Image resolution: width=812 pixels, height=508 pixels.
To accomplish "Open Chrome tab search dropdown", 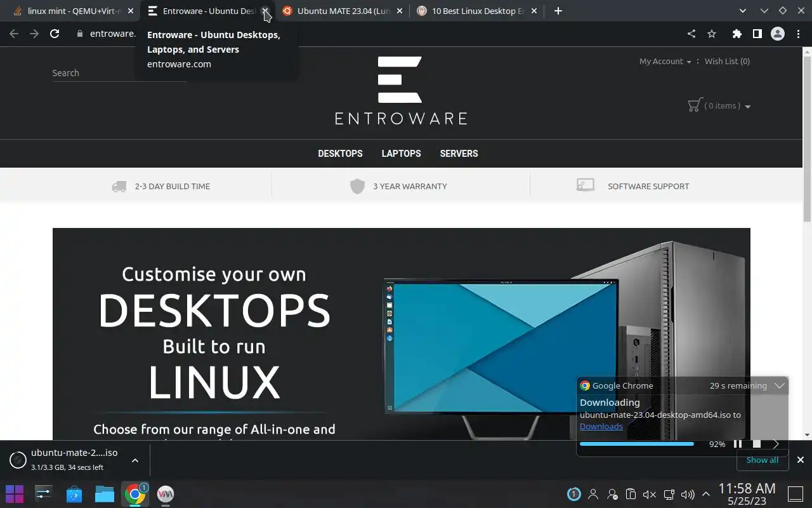I will pyautogui.click(x=743, y=11).
